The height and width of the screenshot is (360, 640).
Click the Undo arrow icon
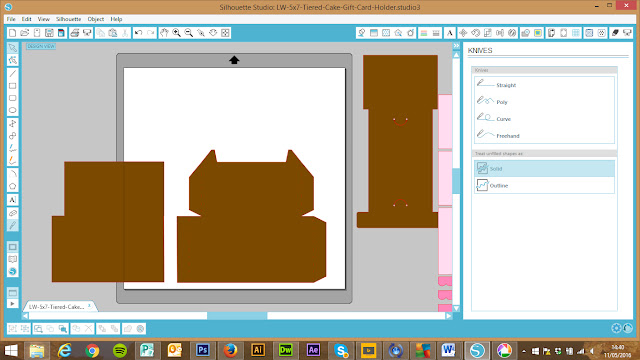[x=138, y=33]
